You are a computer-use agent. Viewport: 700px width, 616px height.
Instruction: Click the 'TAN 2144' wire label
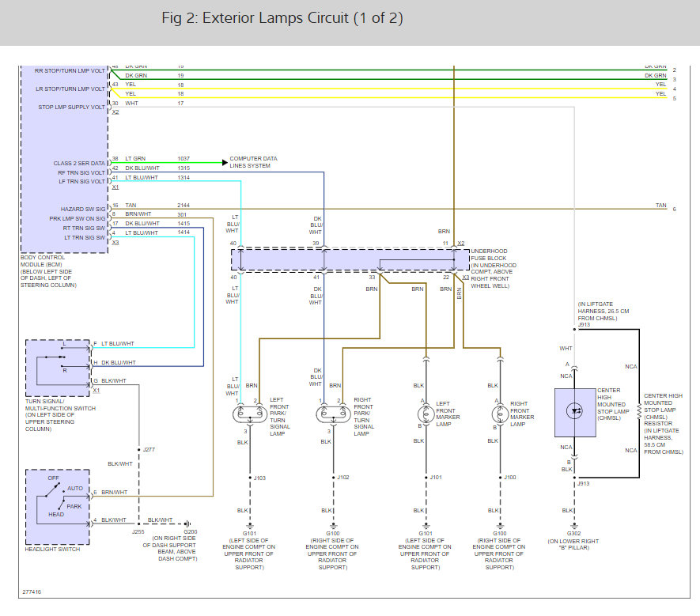point(157,206)
